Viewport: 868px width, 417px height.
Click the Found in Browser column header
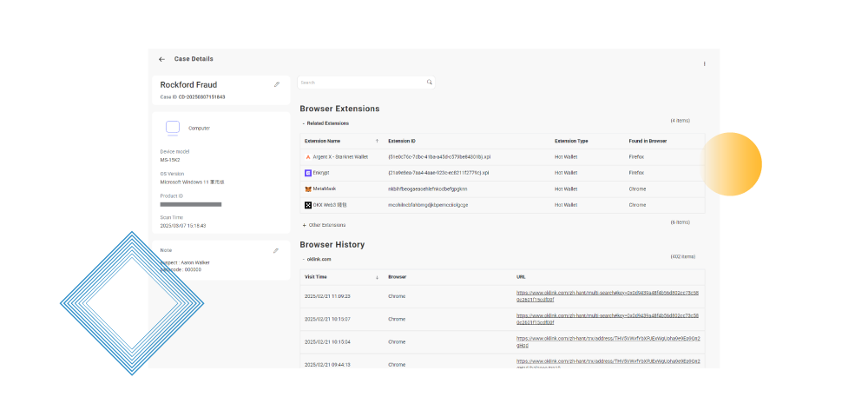648,141
